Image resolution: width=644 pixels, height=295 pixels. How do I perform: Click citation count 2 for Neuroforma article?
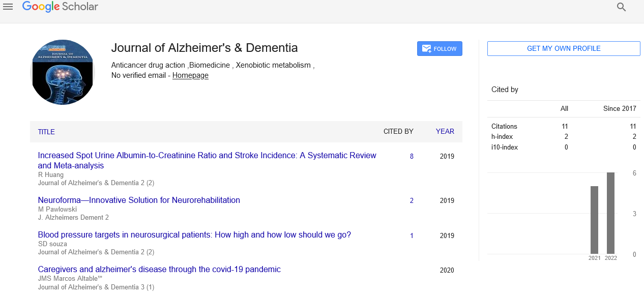(412, 200)
